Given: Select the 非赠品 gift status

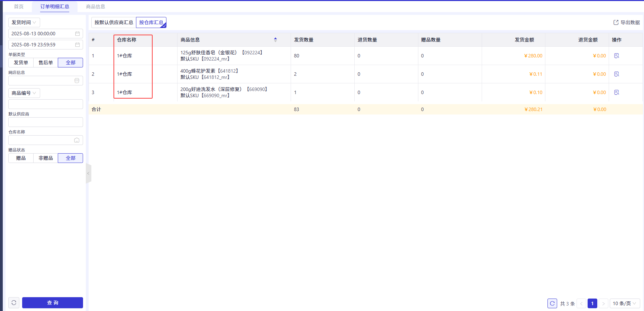Looking at the screenshot, I should tap(46, 158).
